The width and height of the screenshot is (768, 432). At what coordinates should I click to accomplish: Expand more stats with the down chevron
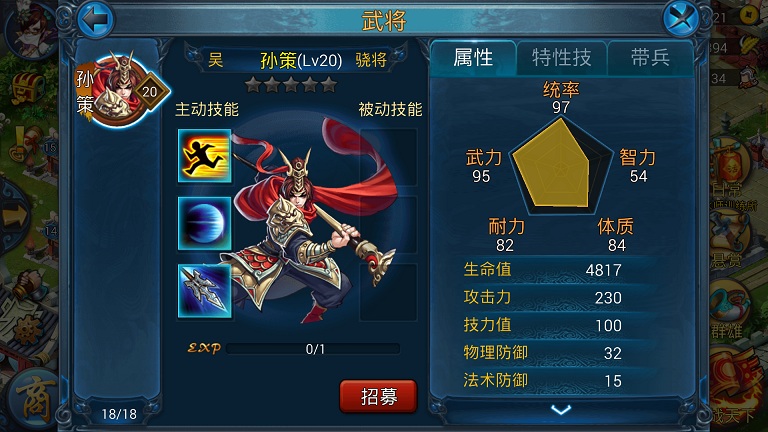coord(561,409)
